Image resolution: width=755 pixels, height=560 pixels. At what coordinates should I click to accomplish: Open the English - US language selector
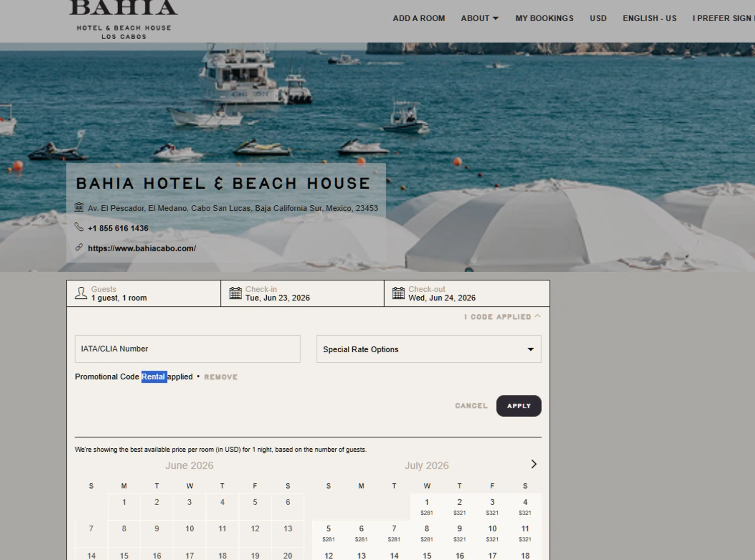[649, 18]
